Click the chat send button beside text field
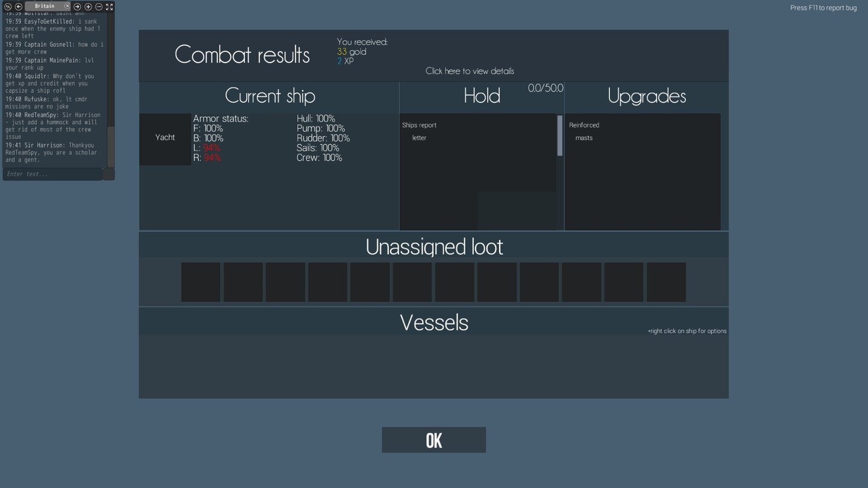 pos(108,174)
